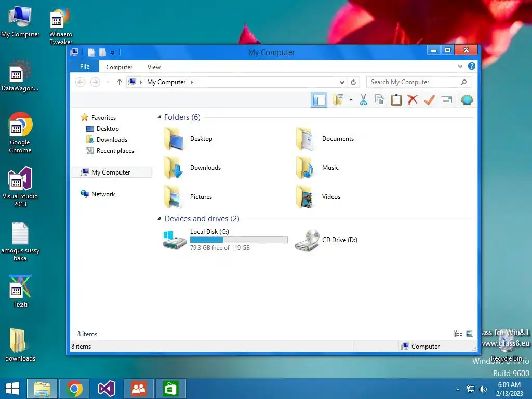This screenshot has width=532, height=399.
Task: Click the magnifier search icon
Action: point(464,82)
